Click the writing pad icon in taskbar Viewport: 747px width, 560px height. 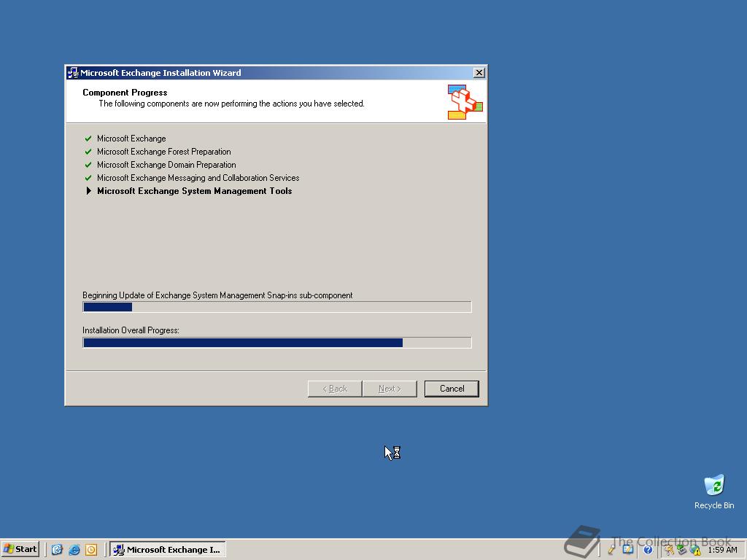[628, 550]
